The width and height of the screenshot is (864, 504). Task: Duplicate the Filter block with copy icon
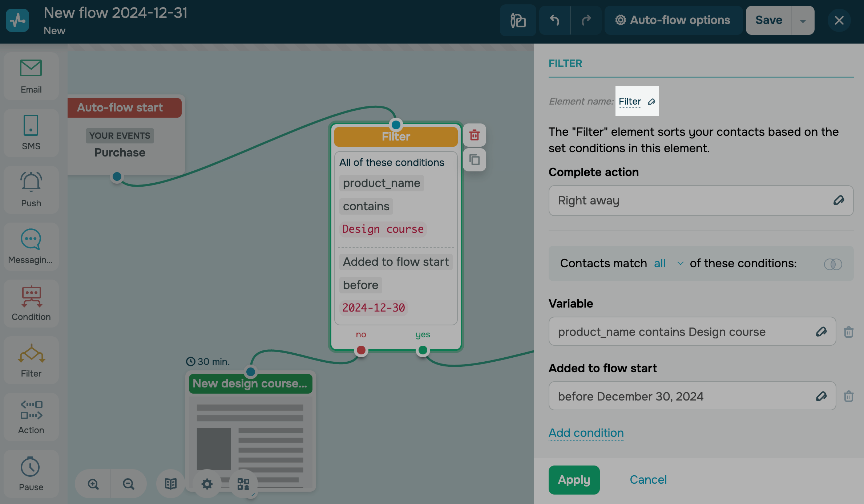click(x=474, y=160)
